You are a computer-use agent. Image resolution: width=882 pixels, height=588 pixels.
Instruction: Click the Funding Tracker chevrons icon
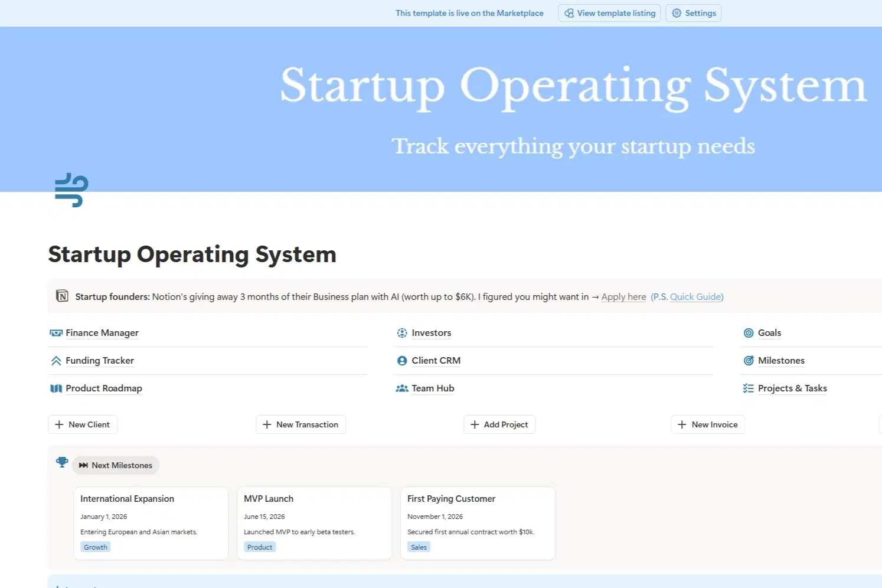click(56, 361)
